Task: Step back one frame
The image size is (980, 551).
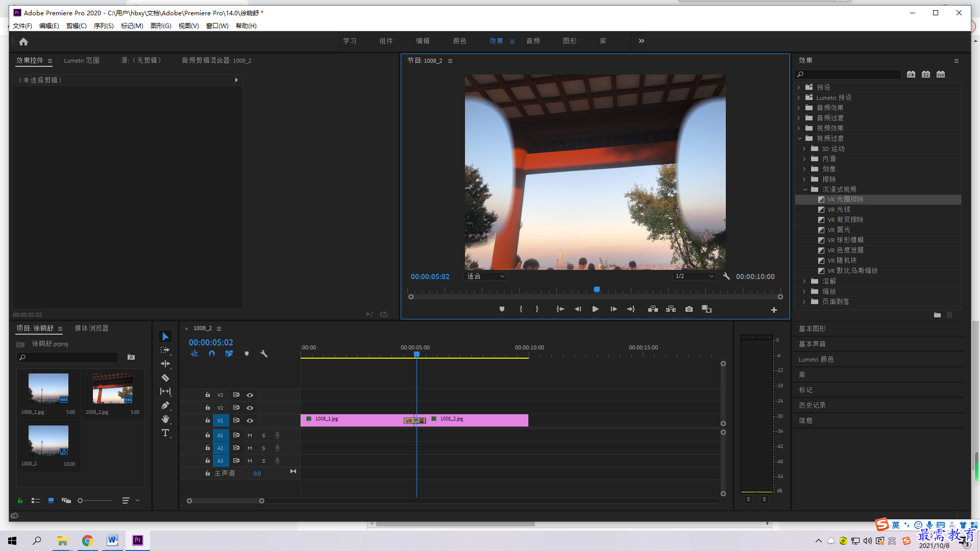Action: point(578,309)
